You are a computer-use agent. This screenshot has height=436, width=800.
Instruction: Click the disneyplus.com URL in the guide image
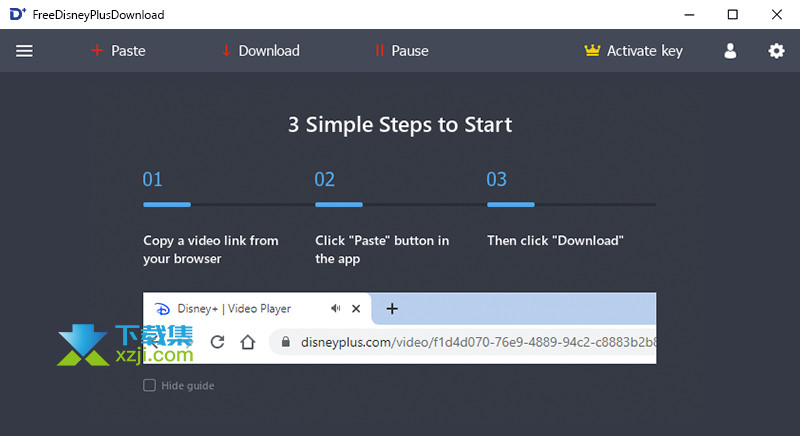click(478, 342)
